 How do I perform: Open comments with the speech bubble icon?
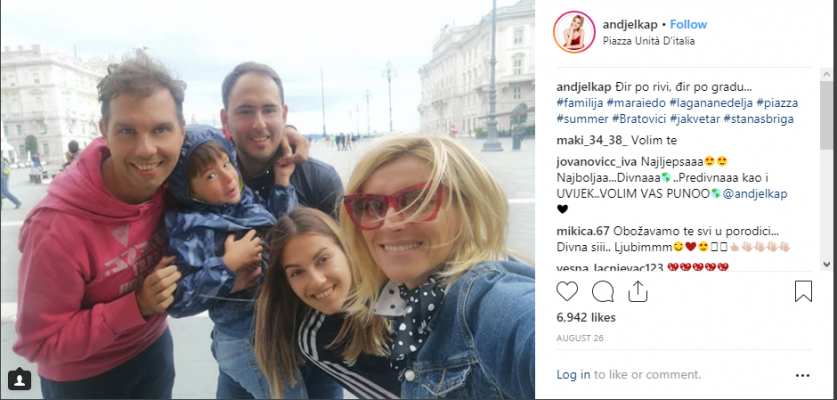tap(603, 292)
